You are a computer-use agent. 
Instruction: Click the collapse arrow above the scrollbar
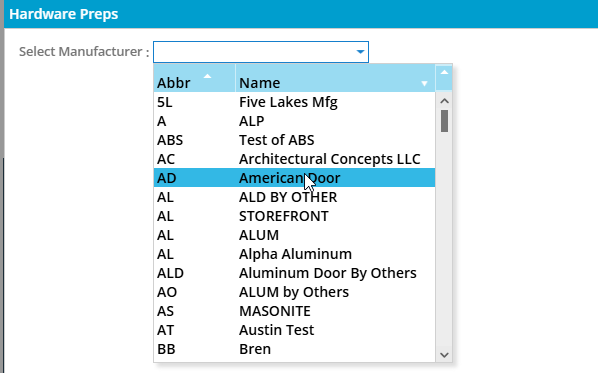pos(444,72)
